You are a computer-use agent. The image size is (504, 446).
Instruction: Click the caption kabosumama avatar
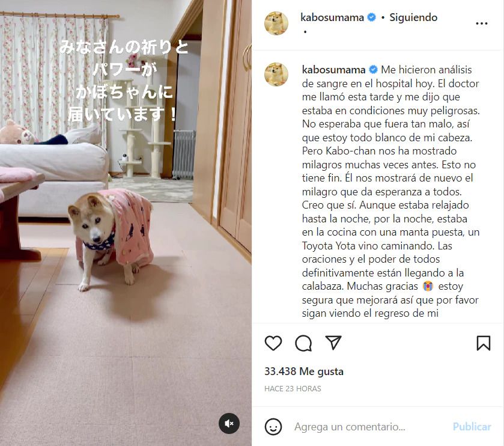point(276,75)
